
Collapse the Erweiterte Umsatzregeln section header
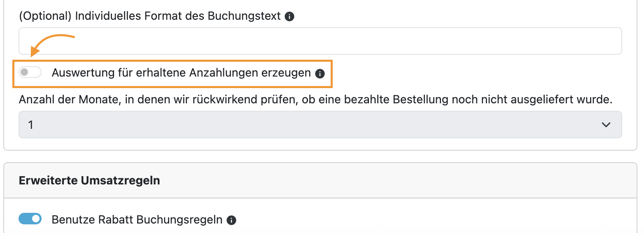[320, 180]
